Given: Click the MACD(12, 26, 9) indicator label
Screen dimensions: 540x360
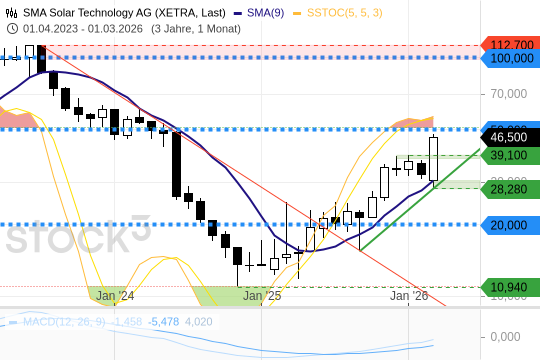Looking at the screenshot, I should 64,322.
